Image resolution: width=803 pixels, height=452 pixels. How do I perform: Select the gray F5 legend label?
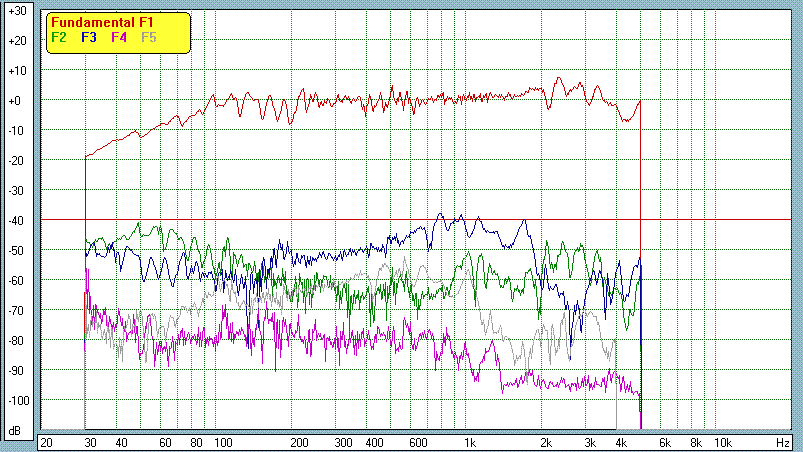tap(149, 37)
